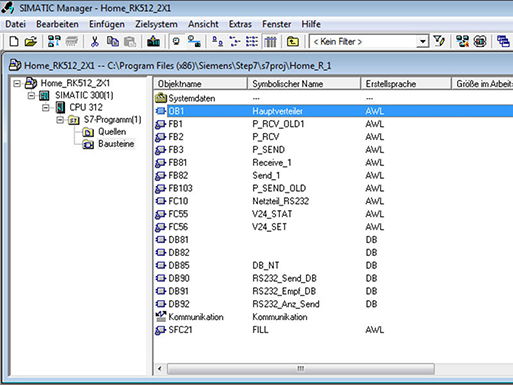Click the Up one level folder icon
513x385 pixels.
click(x=292, y=42)
